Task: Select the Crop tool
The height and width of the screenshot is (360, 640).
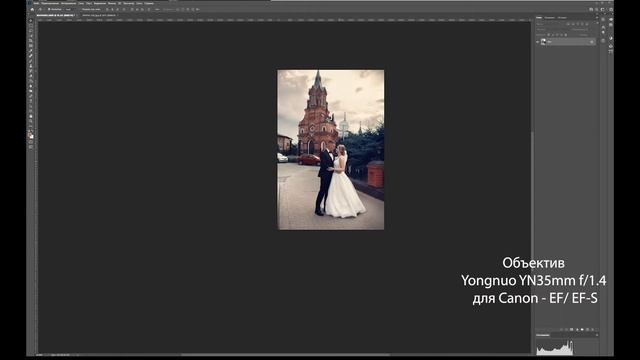Action: pos(31,41)
